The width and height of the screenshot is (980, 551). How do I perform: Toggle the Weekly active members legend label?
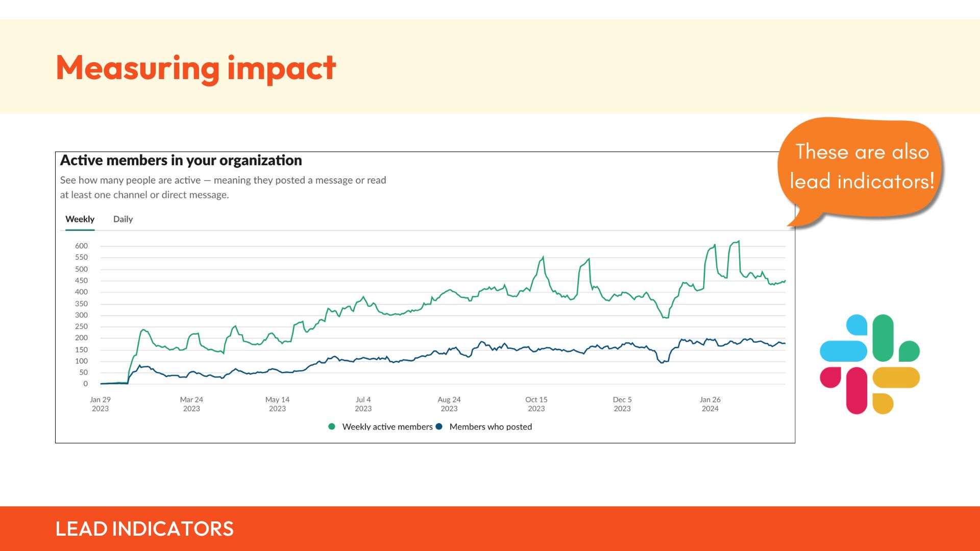point(387,427)
